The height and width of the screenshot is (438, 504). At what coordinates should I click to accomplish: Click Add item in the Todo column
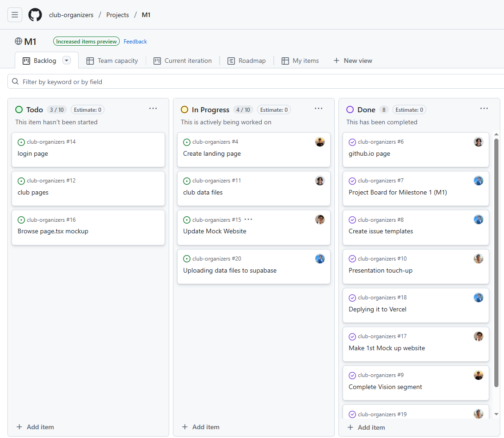tap(35, 427)
